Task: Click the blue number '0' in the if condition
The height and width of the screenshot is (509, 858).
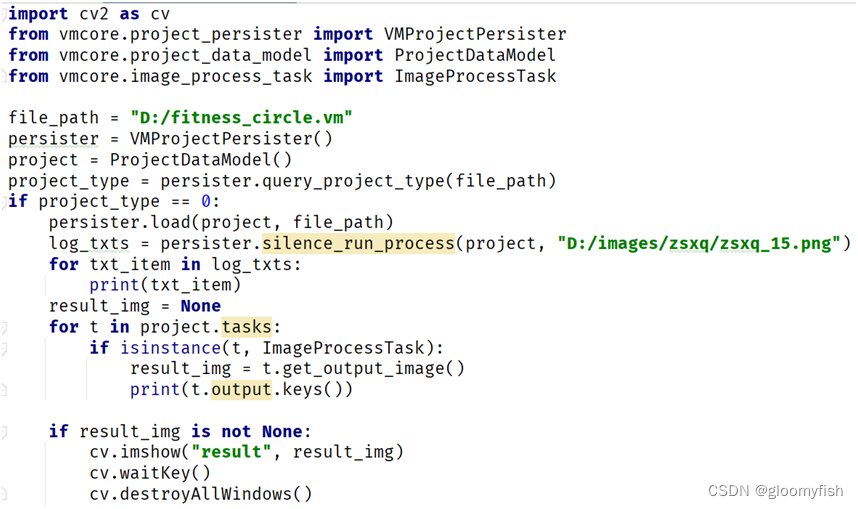Action: pyautogui.click(x=206, y=201)
